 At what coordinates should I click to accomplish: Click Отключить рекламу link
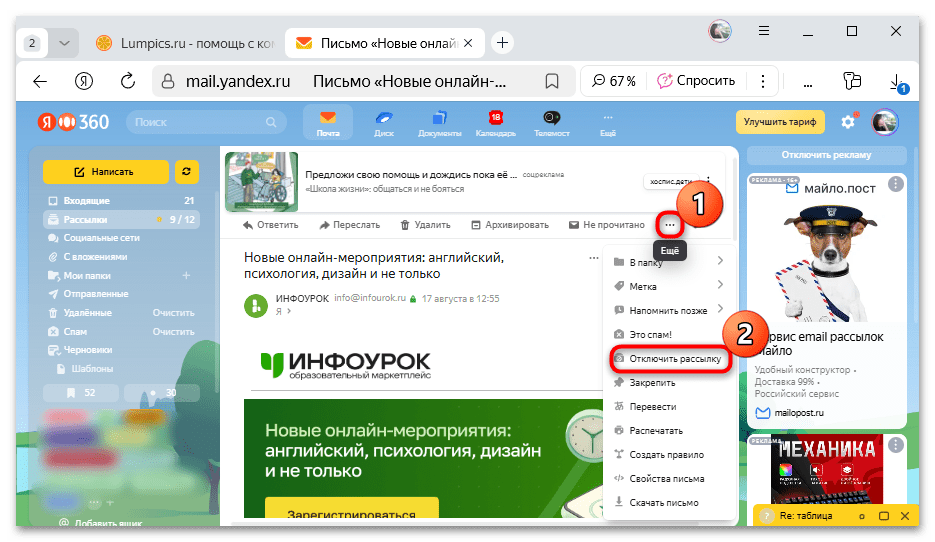pyautogui.click(x=826, y=155)
